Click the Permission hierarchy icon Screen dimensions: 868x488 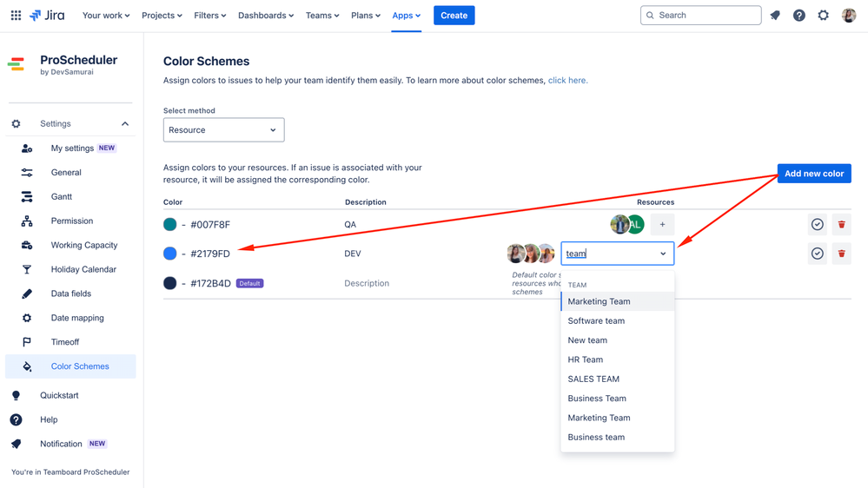[x=27, y=221]
